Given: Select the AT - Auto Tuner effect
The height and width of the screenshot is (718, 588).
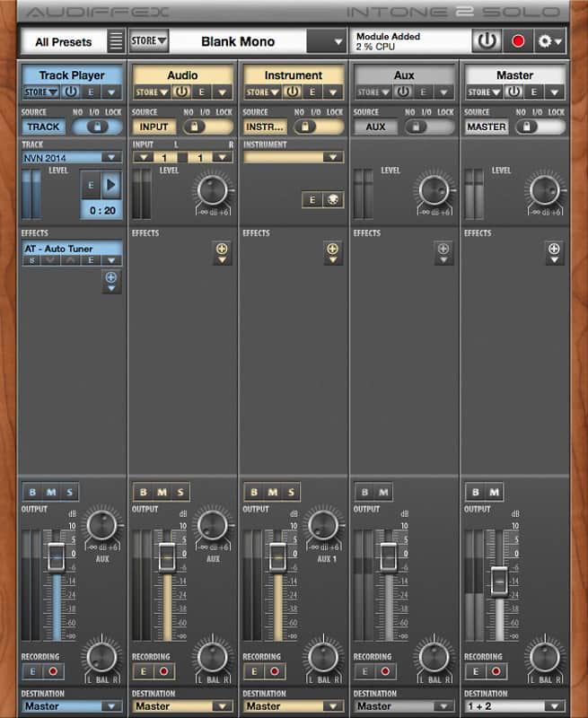Looking at the screenshot, I should pos(72,249).
